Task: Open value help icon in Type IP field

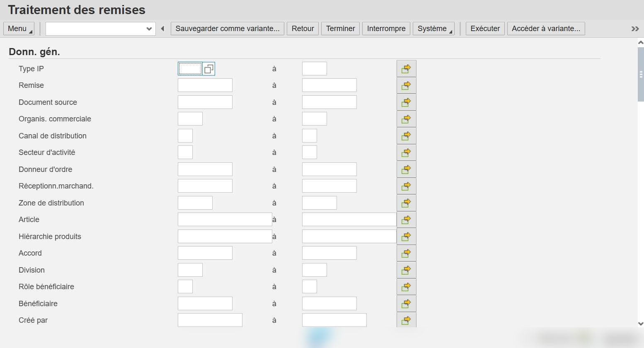Action: [x=209, y=69]
